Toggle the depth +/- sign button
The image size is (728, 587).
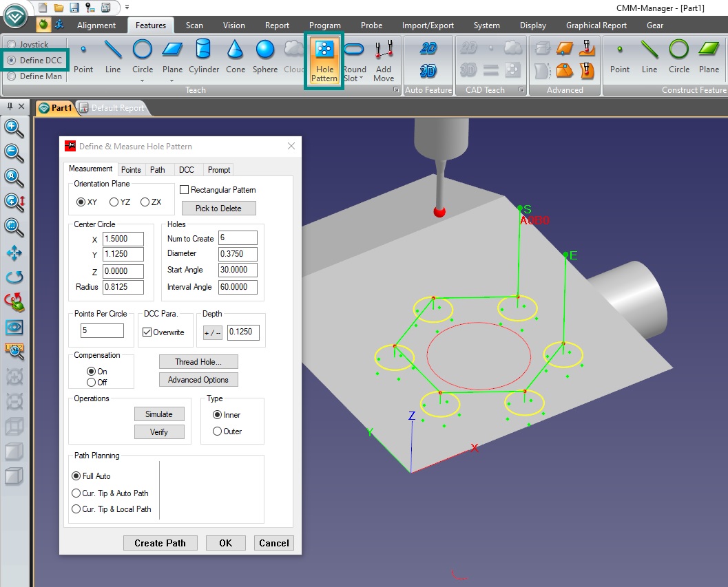pos(213,332)
